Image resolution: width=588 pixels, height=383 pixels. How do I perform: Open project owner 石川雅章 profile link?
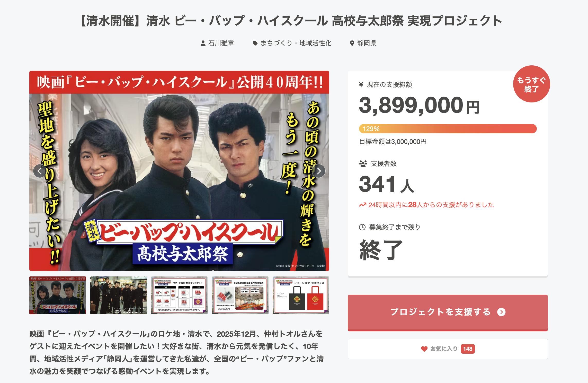click(221, 43)
